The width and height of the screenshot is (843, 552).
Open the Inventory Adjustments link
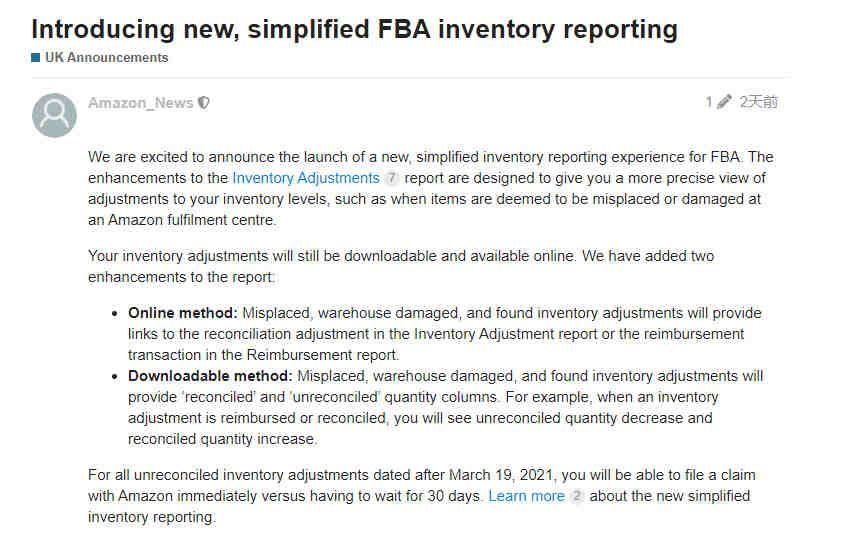pyautogui.click(x=306, y=178)
